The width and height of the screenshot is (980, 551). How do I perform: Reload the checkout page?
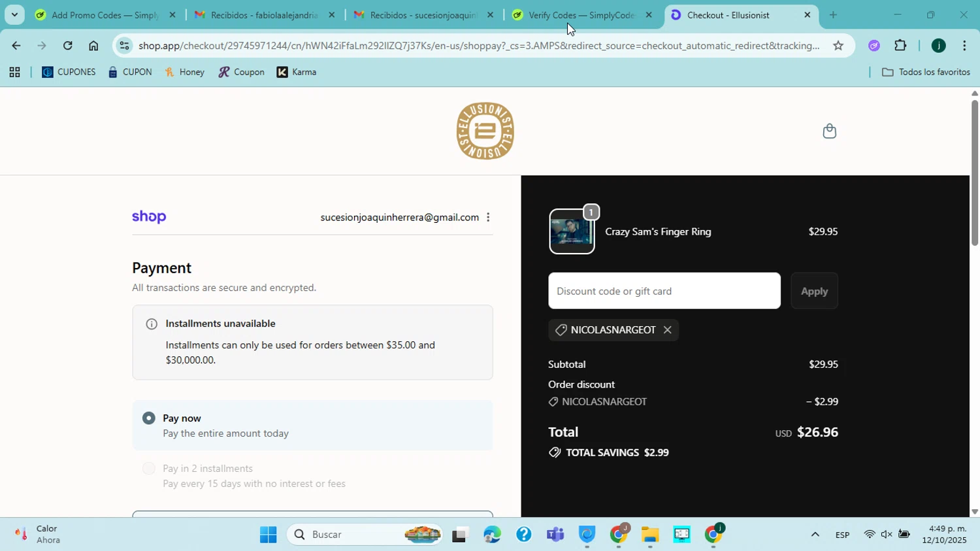point(67,46)
